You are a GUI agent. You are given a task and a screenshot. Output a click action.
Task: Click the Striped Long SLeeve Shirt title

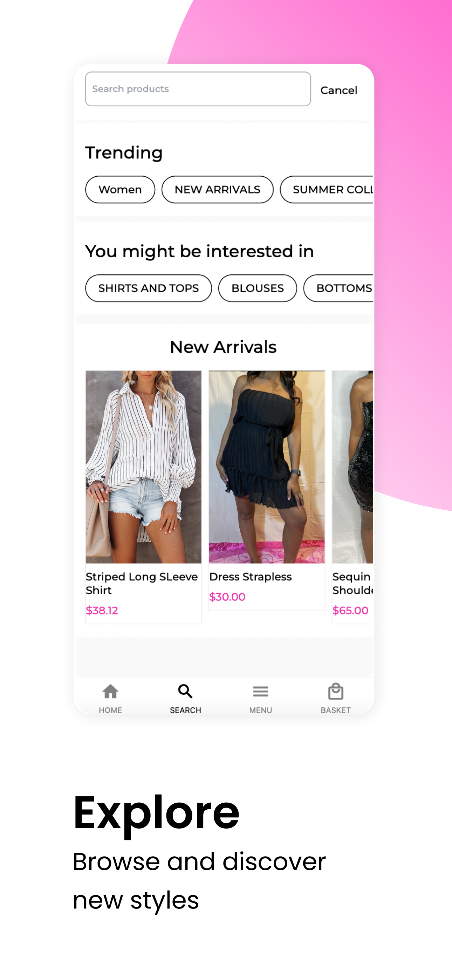[x=142, y=583]
